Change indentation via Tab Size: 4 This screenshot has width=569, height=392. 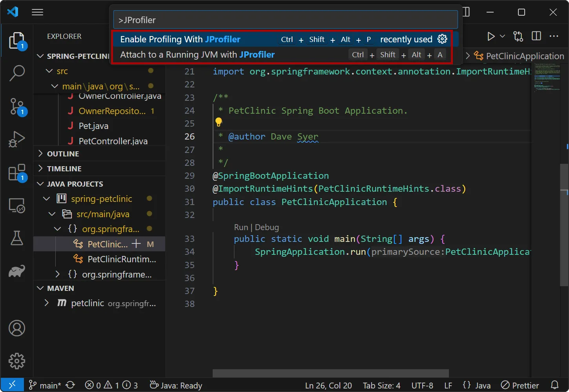(x=381, y=385)
